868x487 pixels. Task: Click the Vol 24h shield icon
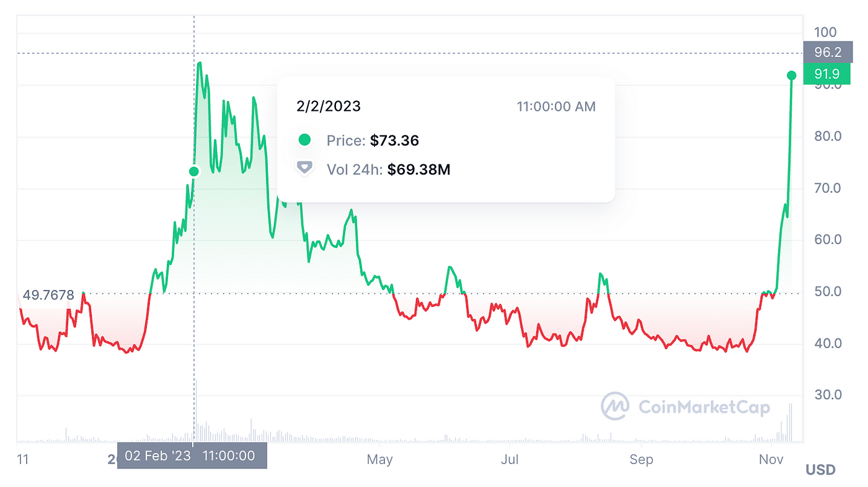coord(304,169)
